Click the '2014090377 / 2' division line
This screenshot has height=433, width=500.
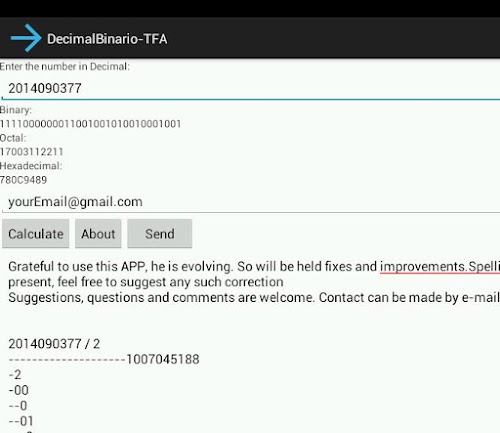point(54,344)
